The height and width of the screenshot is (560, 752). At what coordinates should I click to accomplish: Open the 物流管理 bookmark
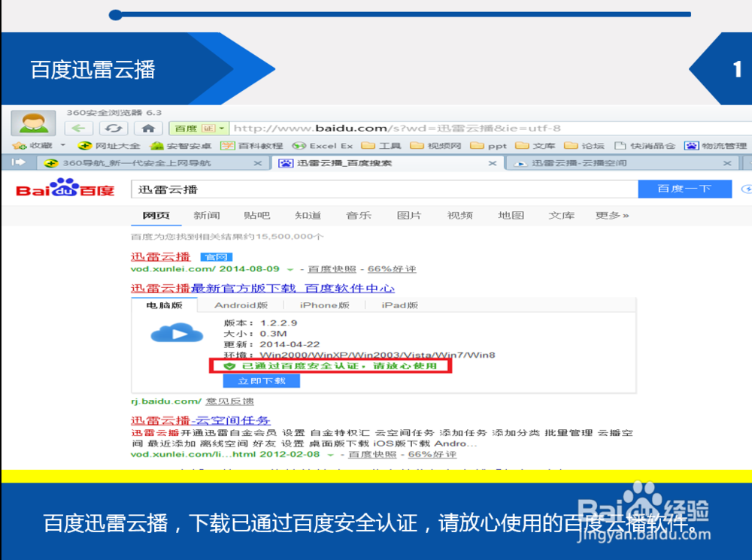pos(716,145)
